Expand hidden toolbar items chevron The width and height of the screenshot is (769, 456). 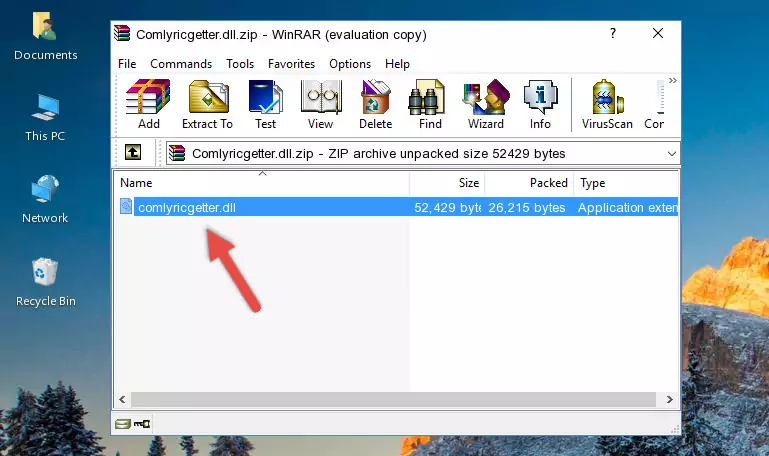pyautogui.click(x=672, y=80)
